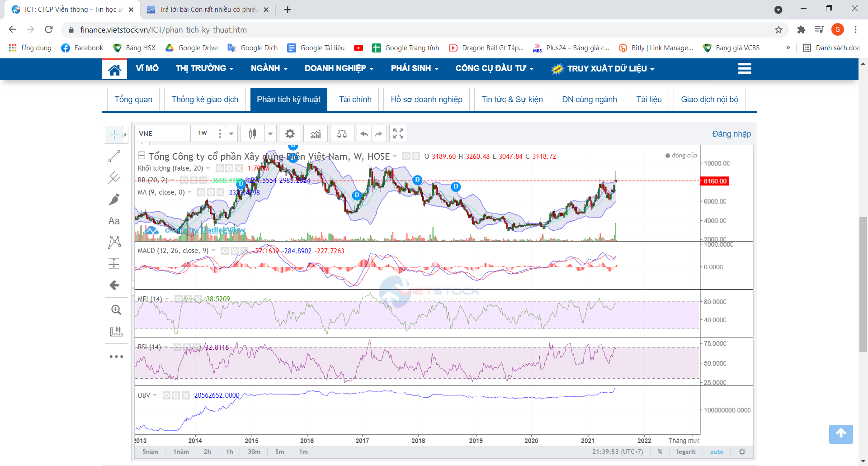868x466 pixels.
Task: Bookmark this page with star icon
Action: (x=778, y=30)
